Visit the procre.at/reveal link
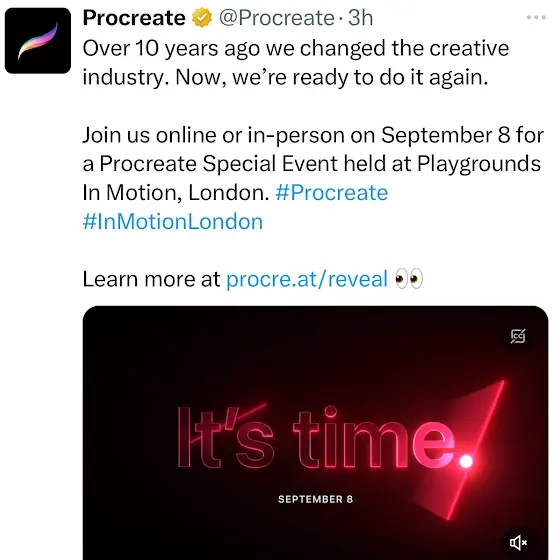This screenshot has width=560, height=560. pyautogui.click(x=307, y=279)
